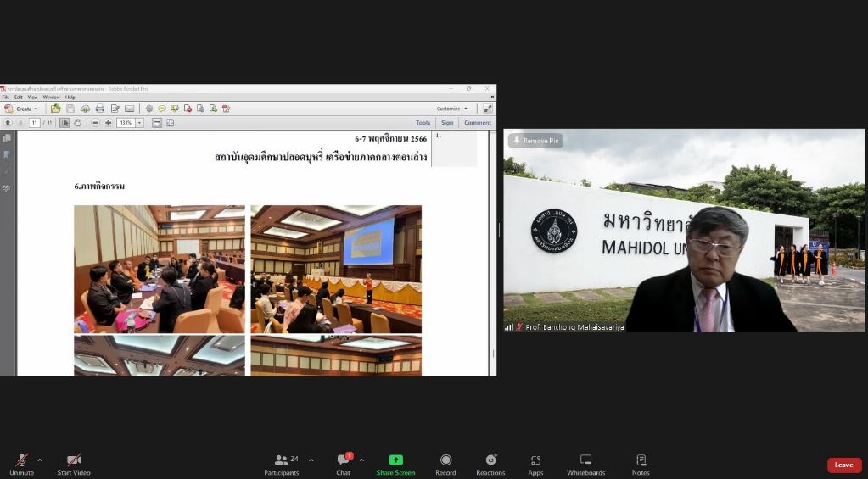The height and width of the screenshot is (479, 868).
Task: Open the Comment pane tab
Action: [x=478, y=123]
